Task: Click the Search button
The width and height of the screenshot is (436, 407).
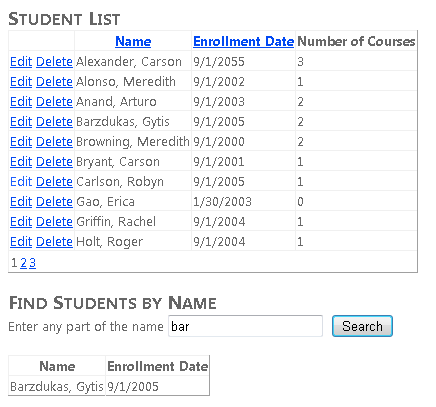Action: 362,326
